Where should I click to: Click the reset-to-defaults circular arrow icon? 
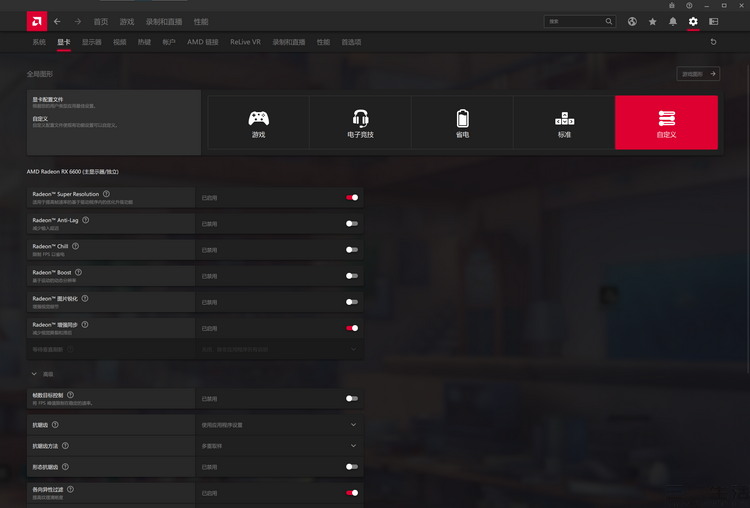[x=713, y=42]
